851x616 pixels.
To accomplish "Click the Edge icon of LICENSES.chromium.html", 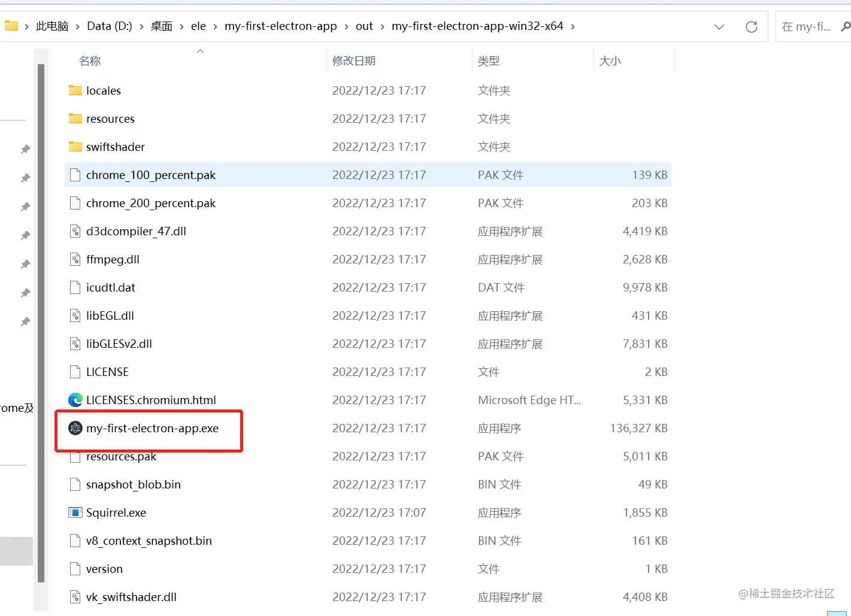I will click(75, 400).
